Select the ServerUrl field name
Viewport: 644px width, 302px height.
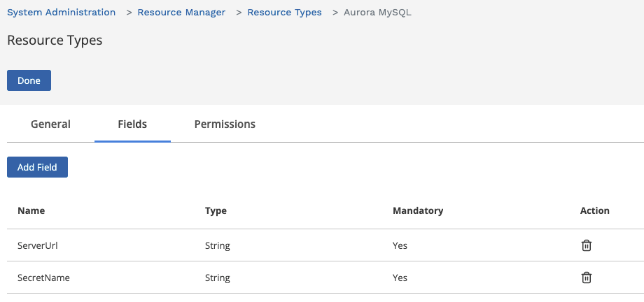tap(37, 246)
